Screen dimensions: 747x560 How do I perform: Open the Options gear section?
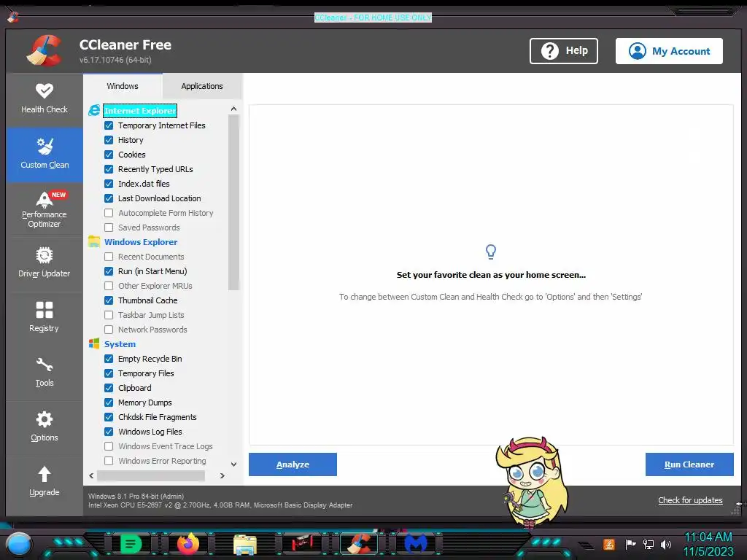44,427
